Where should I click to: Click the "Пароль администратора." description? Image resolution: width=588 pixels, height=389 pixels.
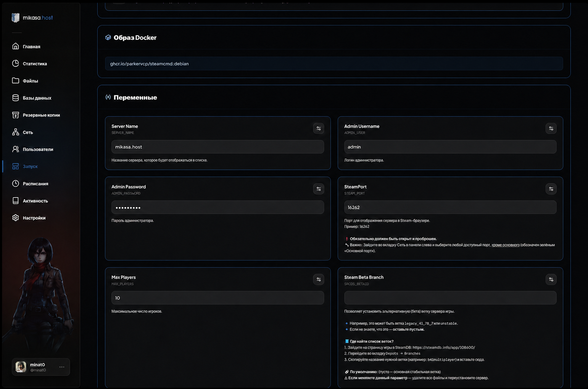133,220
